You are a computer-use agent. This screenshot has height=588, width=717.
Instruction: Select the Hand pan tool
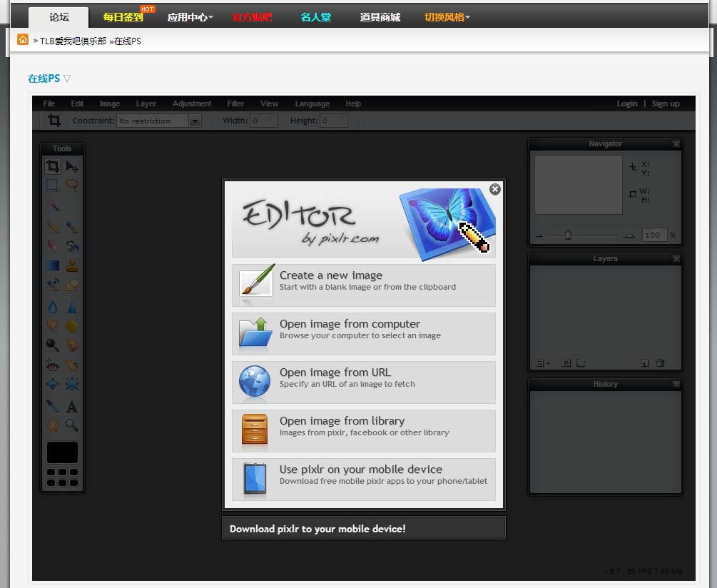pos(53,425)
